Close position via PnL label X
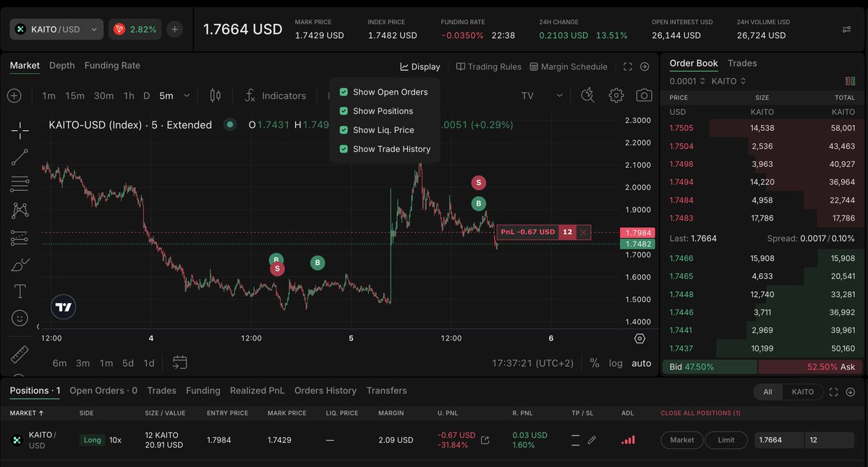Image resolution: width=868 pixels, height=467 pixels. [584, 232]
